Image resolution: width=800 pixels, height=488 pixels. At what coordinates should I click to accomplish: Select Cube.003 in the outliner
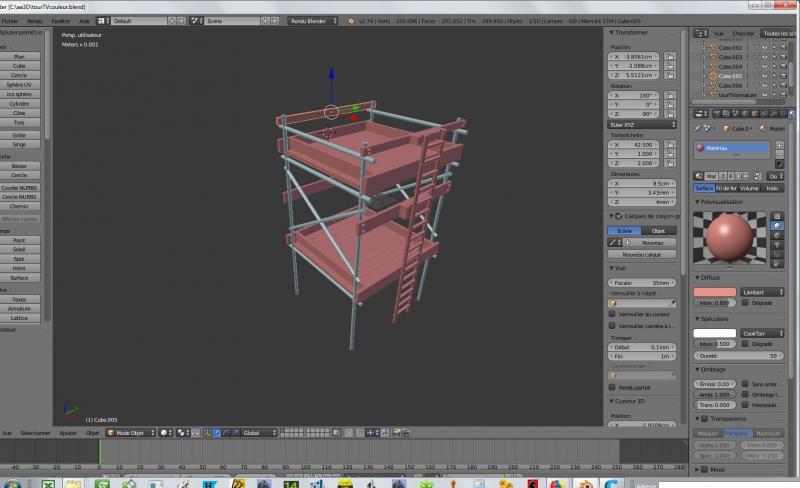[729, 57]
